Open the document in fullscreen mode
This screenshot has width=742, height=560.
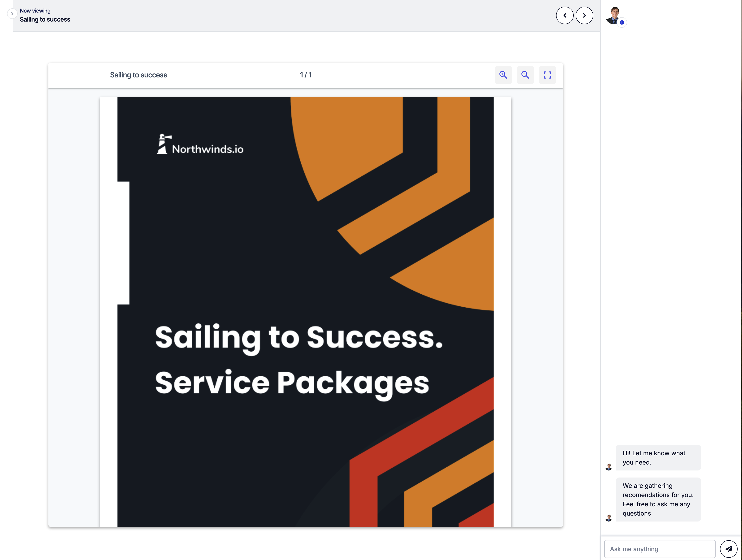point(547,75)
